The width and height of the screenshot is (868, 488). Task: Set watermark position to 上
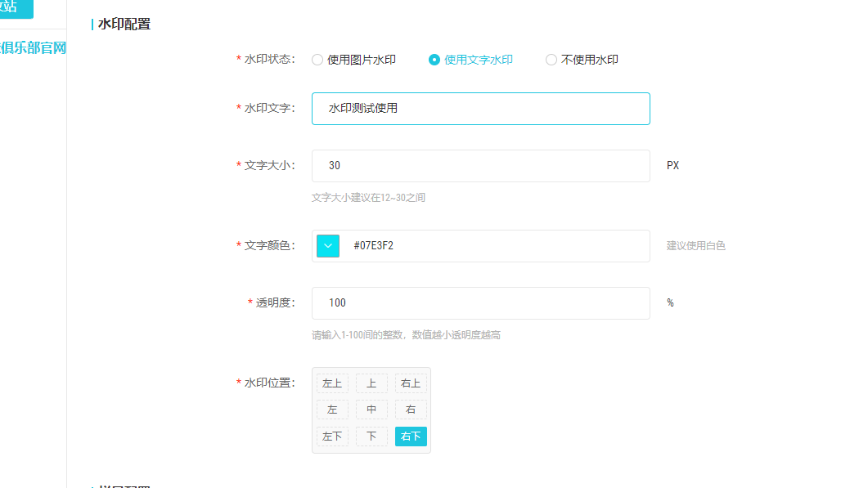371,383
